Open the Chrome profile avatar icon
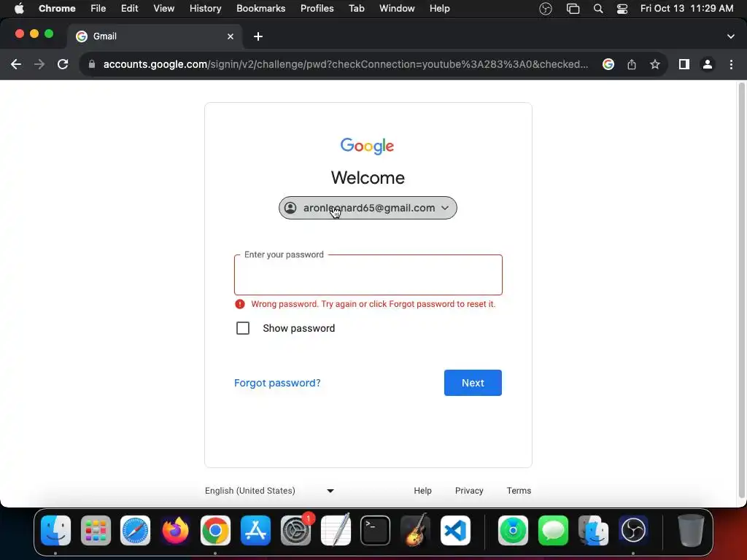This screenshot has height=560, width=747. pos(708,64)
